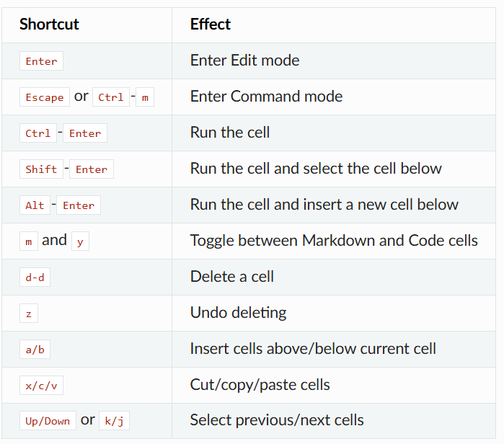Click the y key badge

tap(80, 241)
